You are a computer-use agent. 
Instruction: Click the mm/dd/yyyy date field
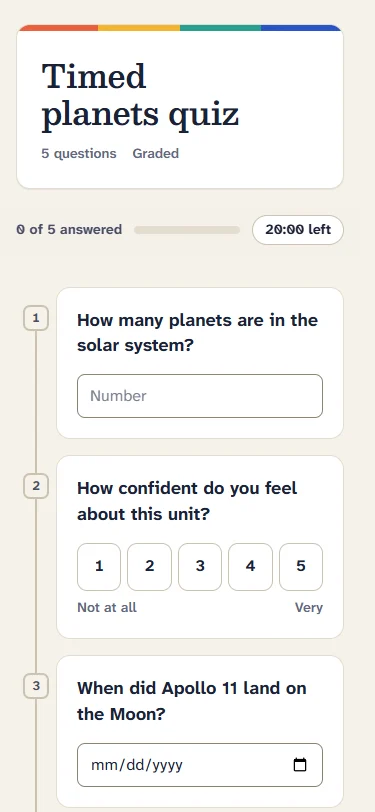pyautogui.click(x=200, y=765)
